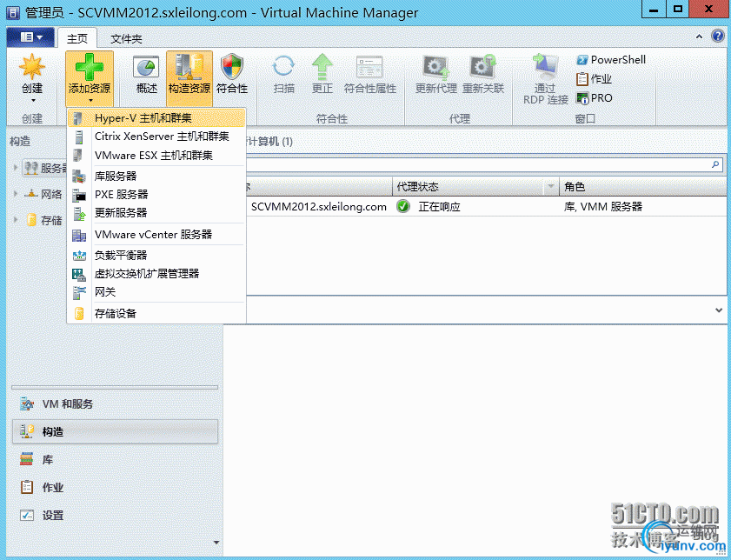
Task: Sort by the Role (角色) column header
Action: tap(643, 187)
